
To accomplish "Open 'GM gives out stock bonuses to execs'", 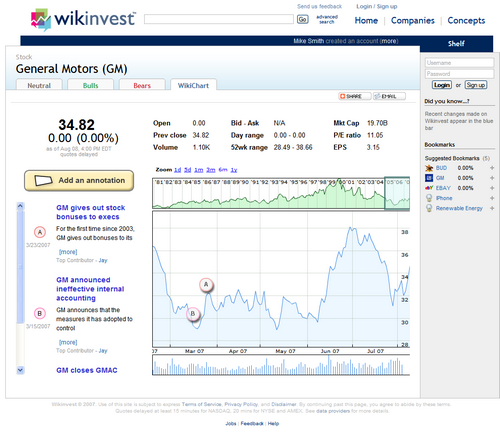I will click(x=90, y=212).
